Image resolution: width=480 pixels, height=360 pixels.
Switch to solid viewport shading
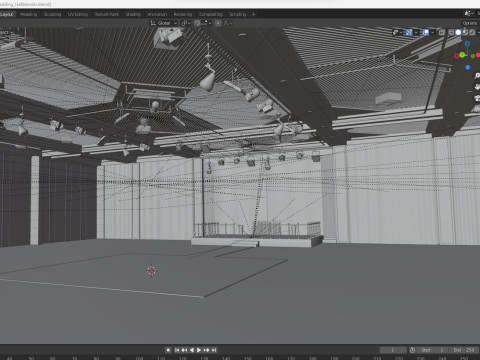click(458, 32)
